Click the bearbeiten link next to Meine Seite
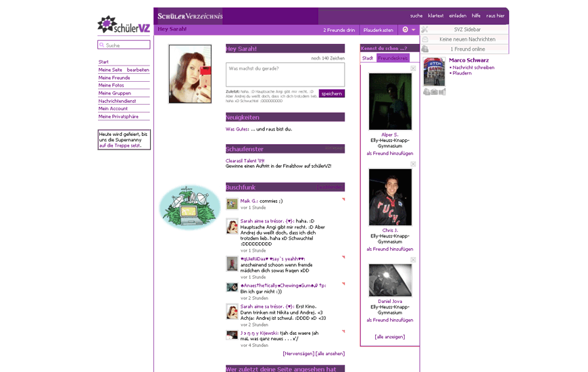The width and height of the screenshot is (588, 372). point(138,70)
